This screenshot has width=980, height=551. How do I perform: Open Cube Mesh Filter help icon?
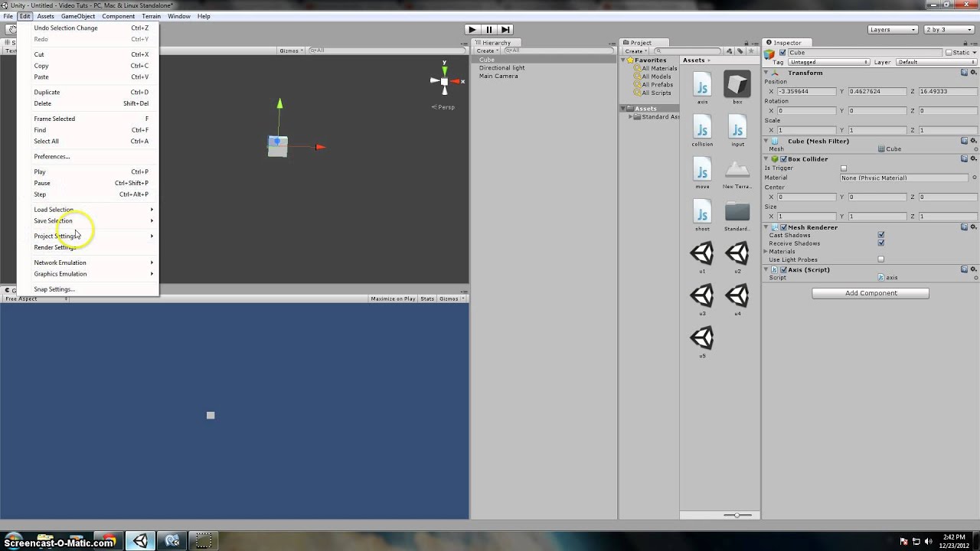click(964, 141)
